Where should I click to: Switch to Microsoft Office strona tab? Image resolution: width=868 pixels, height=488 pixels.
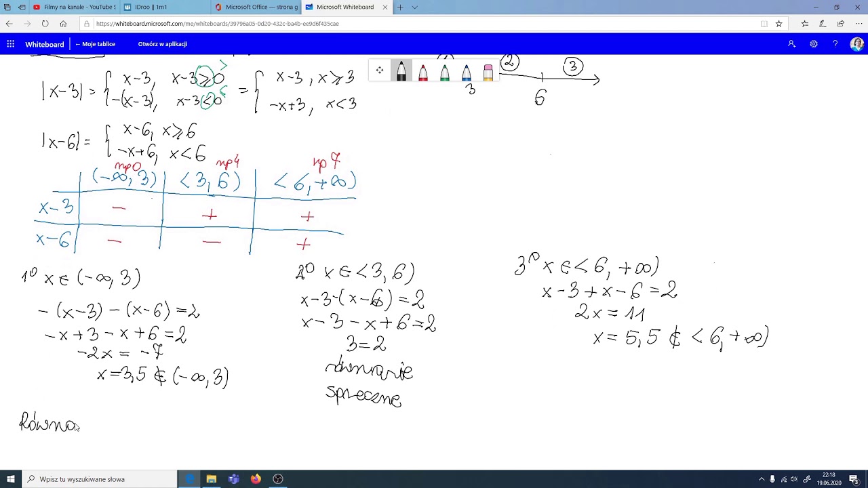click(256, 7)
